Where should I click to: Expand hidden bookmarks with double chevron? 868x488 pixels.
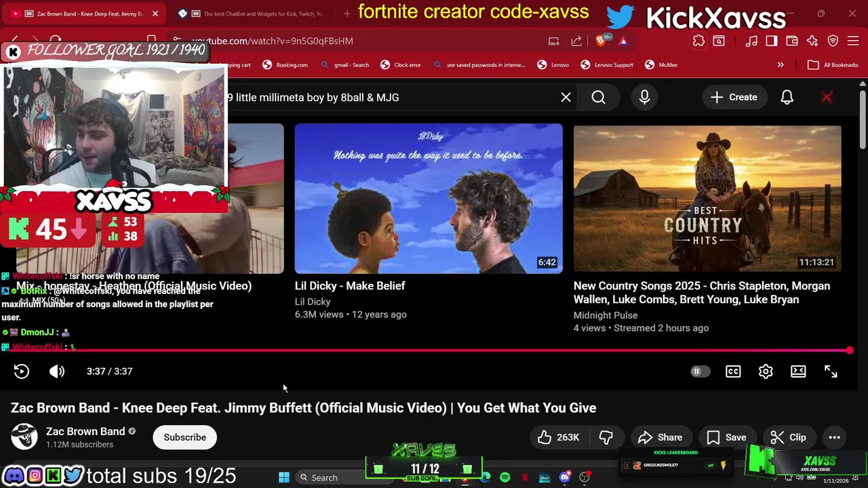pos(781,65)
